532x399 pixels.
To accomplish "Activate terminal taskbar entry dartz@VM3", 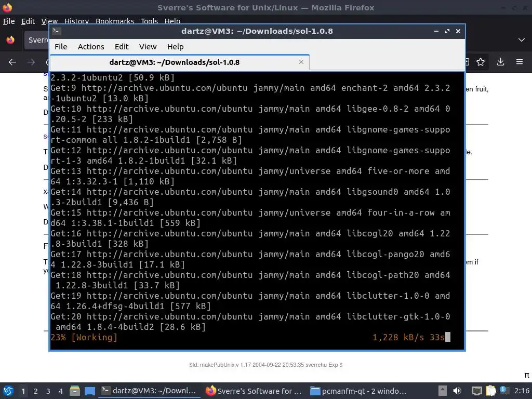I will [x=149, y=391].
